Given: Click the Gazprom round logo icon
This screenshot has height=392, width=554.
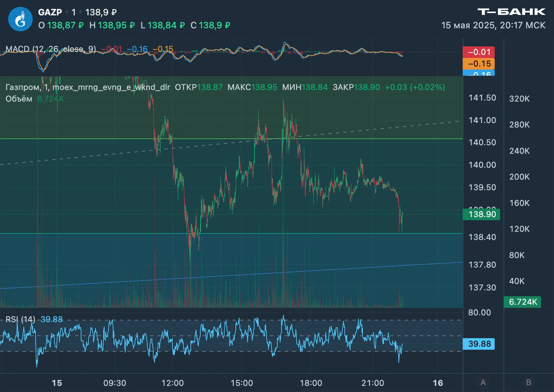Looking at the screenshot, I should (x=20, y=19).
